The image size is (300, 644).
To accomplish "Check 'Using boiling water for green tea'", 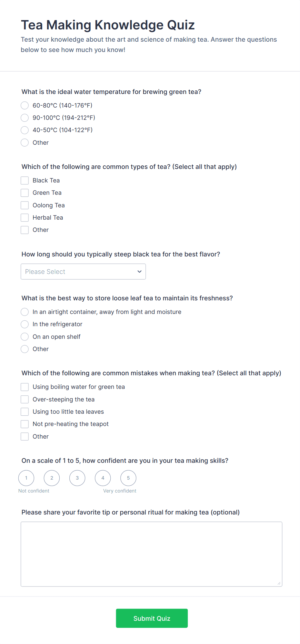I will click(25, 387).
